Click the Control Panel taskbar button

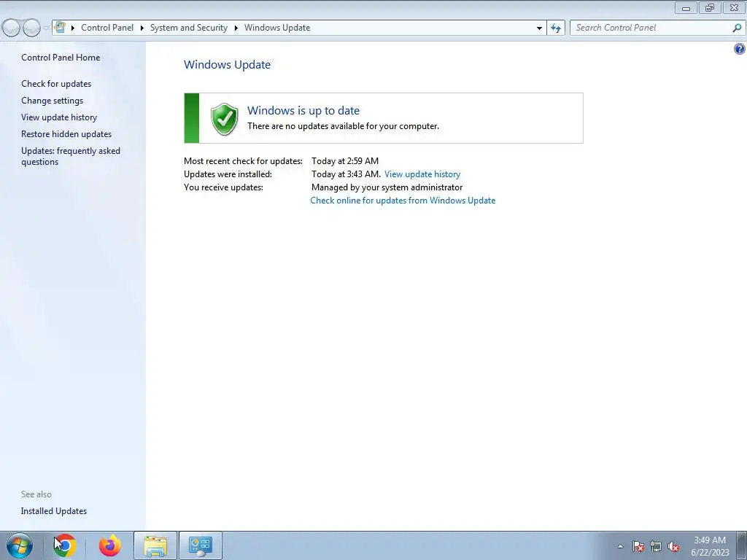click(201, 545)
